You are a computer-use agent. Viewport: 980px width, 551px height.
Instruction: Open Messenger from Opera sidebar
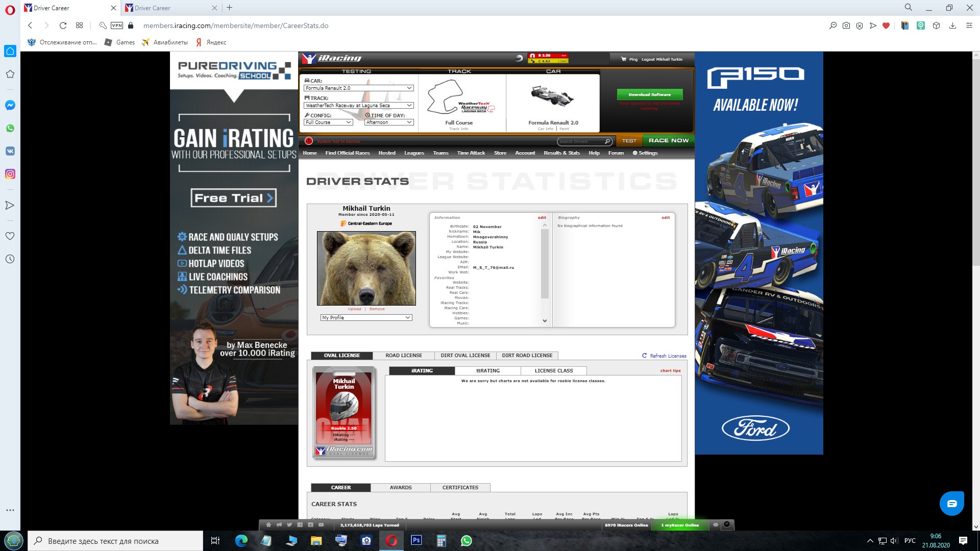(10, 105)
